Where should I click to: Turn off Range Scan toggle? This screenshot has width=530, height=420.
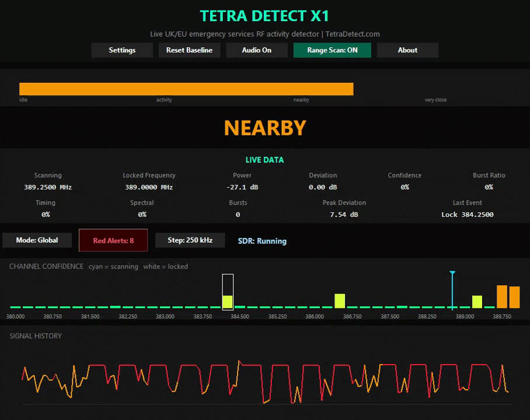click(332, 50)
